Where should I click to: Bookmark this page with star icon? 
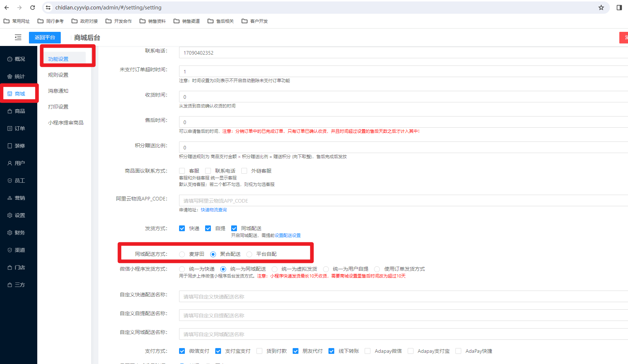click(x=601, y=8)
